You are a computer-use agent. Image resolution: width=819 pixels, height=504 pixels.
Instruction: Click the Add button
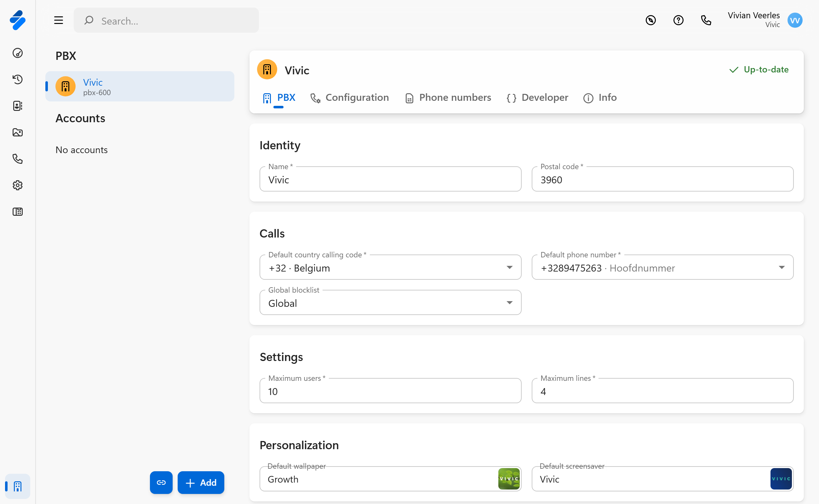[x=201, y=482]
